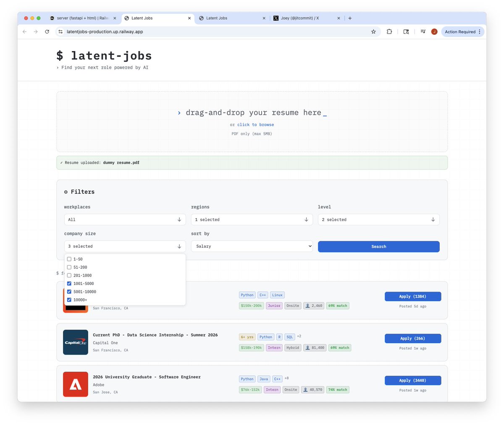
Task: Click the $158k-190k salary tag
Action: click(252, 348)
